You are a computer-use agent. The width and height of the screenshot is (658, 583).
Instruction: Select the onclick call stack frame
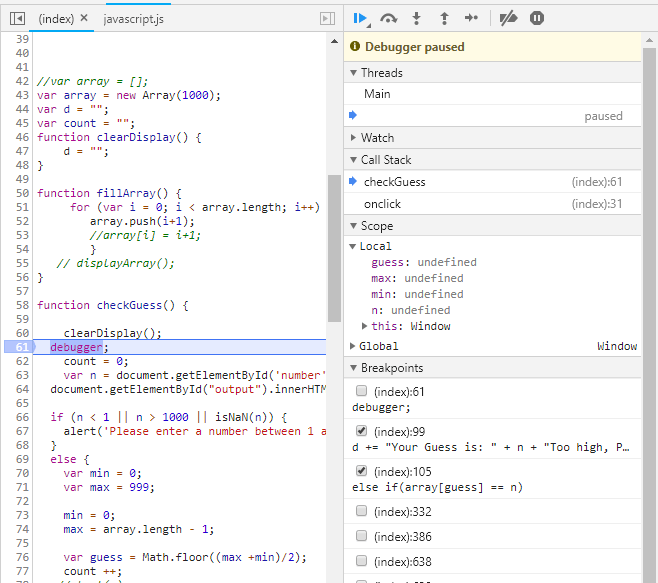click(x=492, y=204)
